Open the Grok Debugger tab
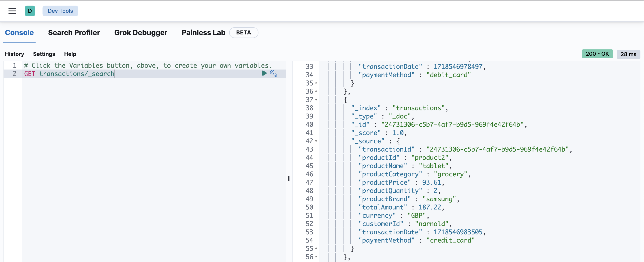This screenshot has height=262, width=644. [x=141, y=33]
